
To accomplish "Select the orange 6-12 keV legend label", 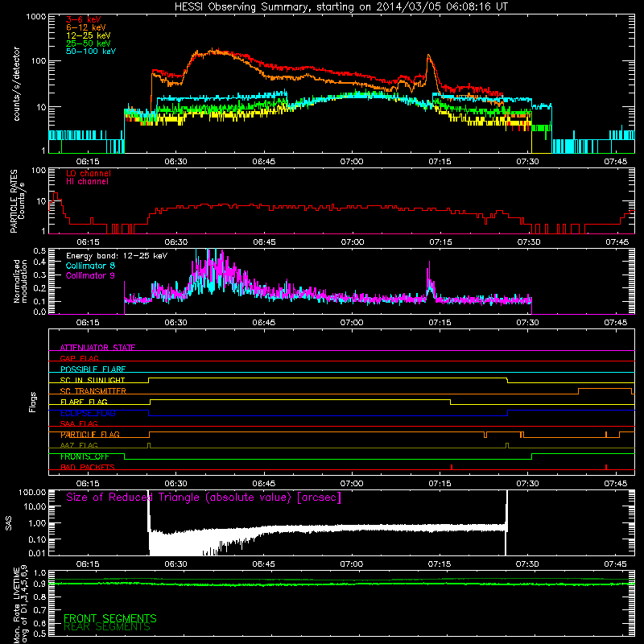I will (x=86, y=27).
